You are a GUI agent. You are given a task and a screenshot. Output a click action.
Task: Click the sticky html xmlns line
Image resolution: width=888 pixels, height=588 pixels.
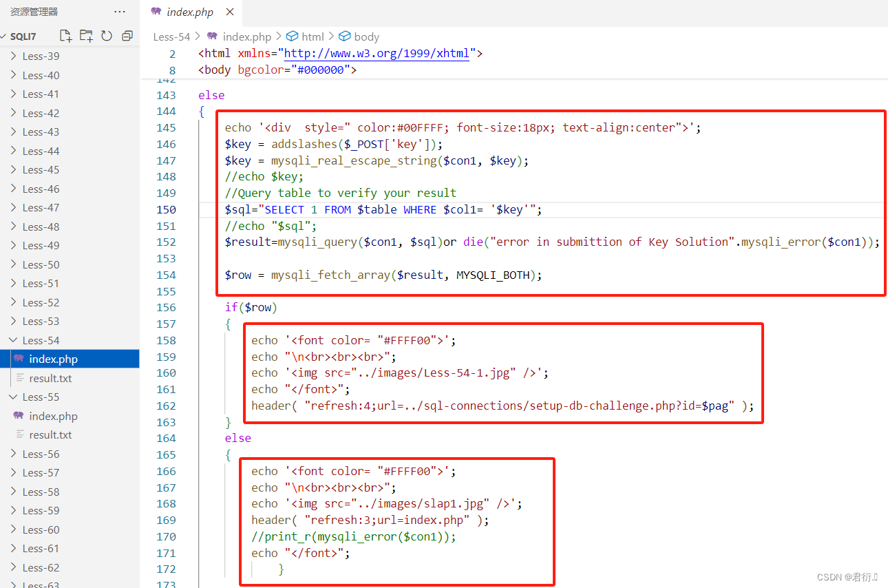341,54
